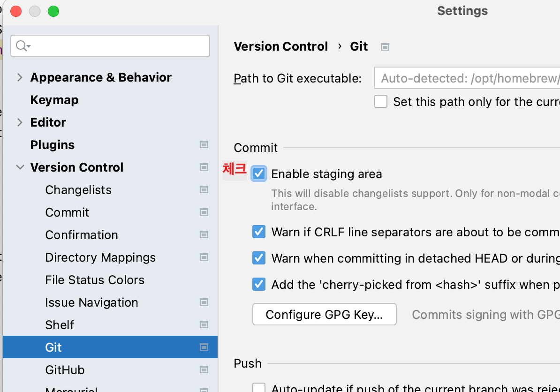Toggle Warn if CRLF line separators checkbox
The height and width of the screenshot is (392, 560).
click(258, 232)
